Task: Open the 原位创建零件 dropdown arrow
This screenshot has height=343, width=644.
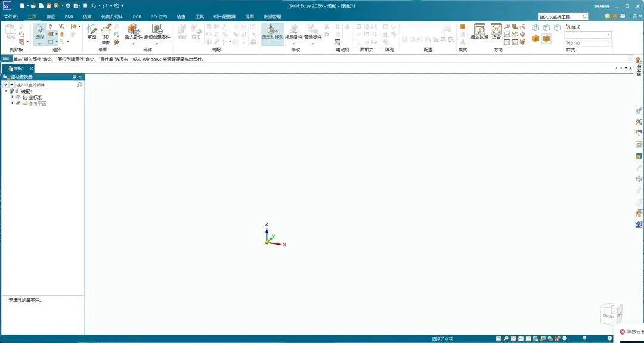Action: (x=157, y=43)
